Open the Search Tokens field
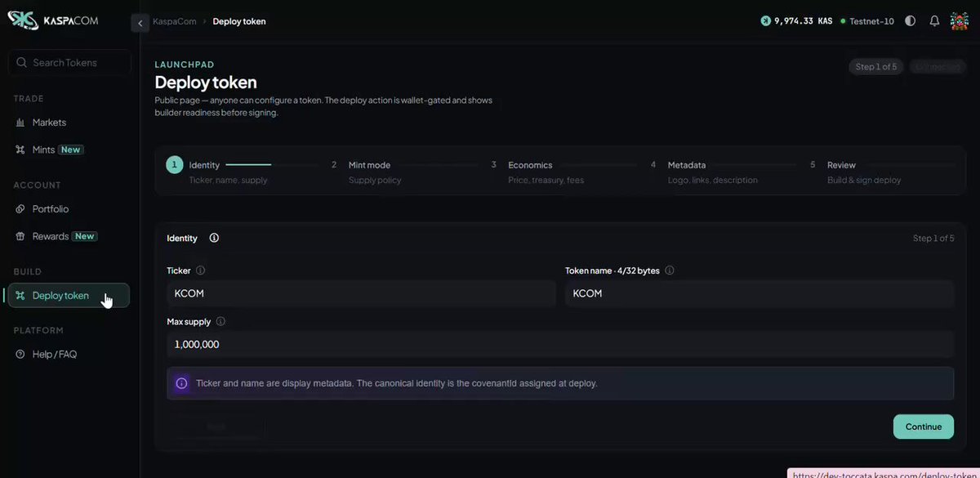The height and width of the screenshot is (478, 980). click(x=69, y=63)
